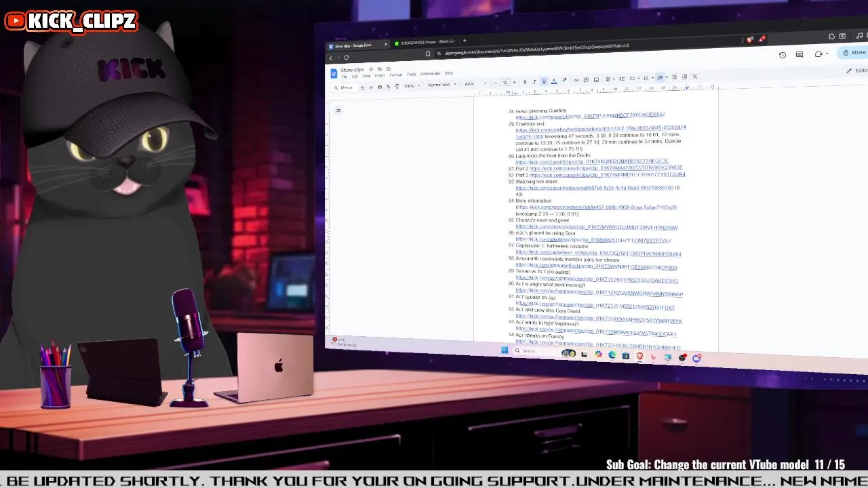Click the Redo icon
The width and height of the screenshot is (868, 488).
pos(371,87)
